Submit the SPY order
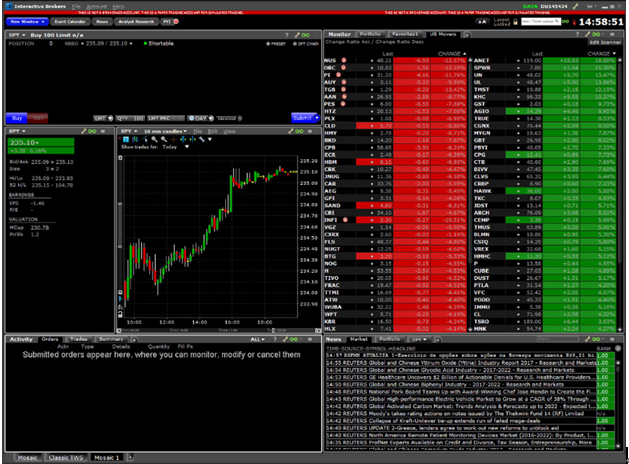This screenshot has width=629, height=464. tap(302, 118)
